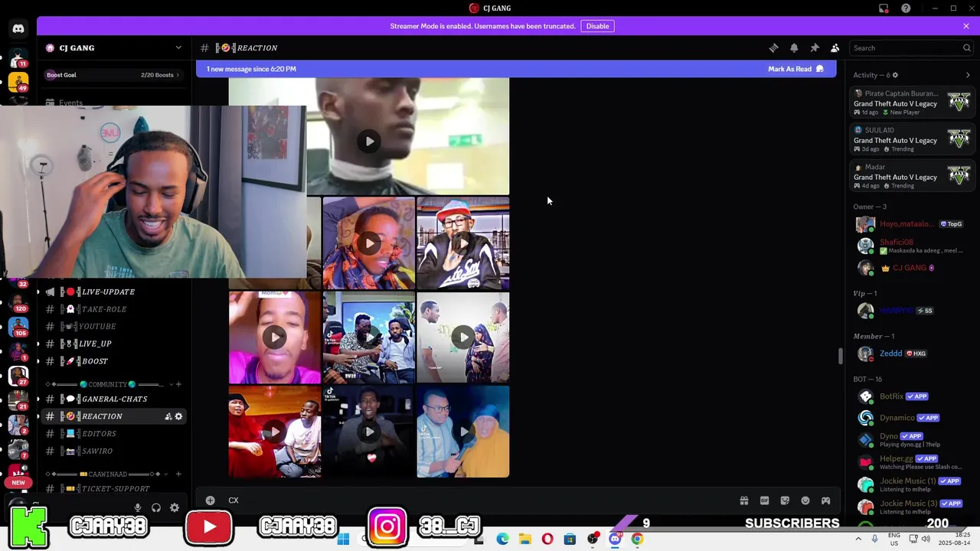Open the emoji picker icon
The width and height of the screenshot is (980, 551).
coord(805,500)
